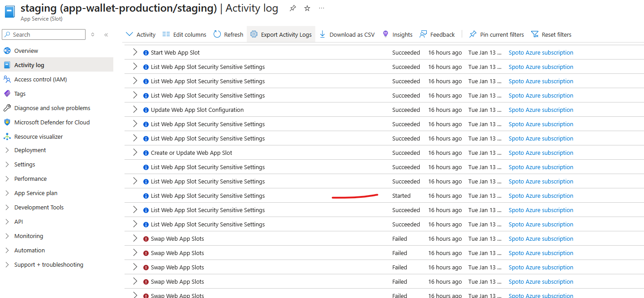Expand the App Service plan section
This screenshot has width=644, height=298.
tap(7, 193)
